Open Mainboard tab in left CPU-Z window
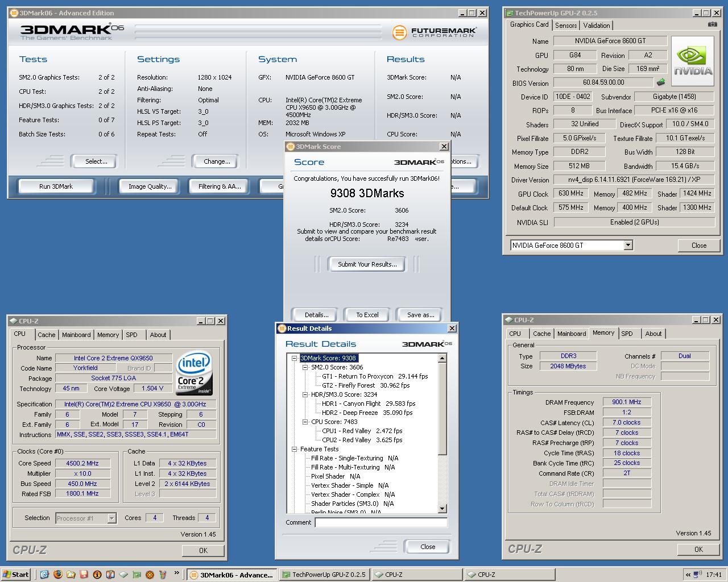728x582 pixels. tap(76, 335)
